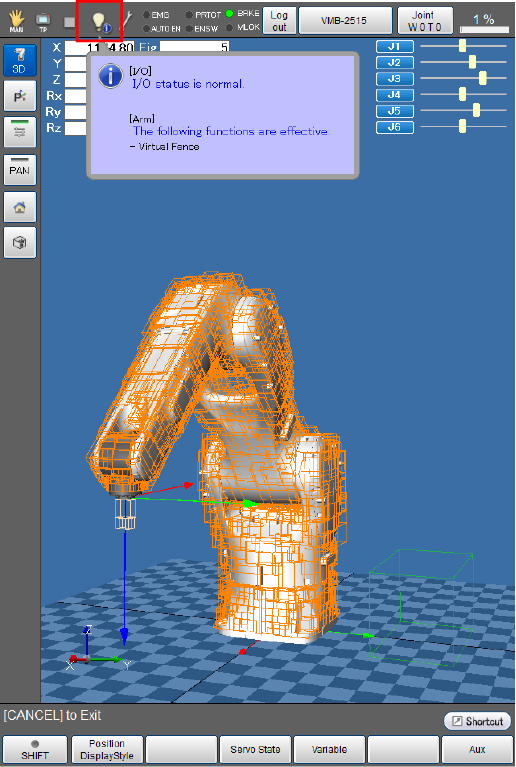516x767 pixels.
Task: Open the cube model display icon
Action: pyautogui.click(x=20, y=242)
